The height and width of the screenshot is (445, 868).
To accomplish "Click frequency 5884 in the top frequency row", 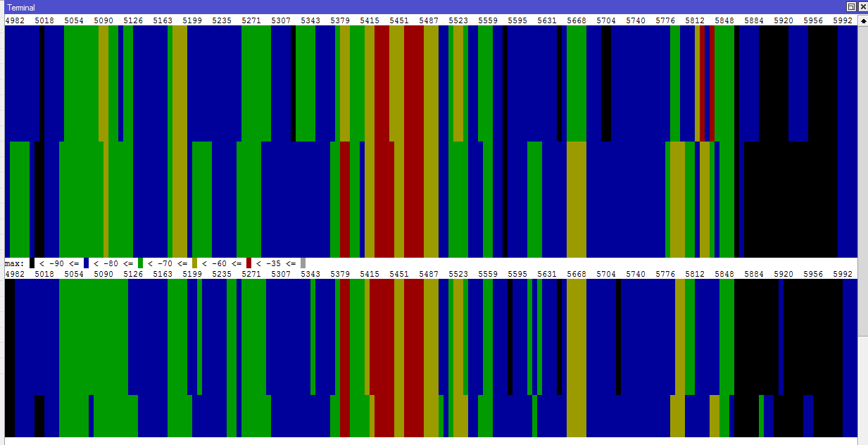I will pos(754,20).
